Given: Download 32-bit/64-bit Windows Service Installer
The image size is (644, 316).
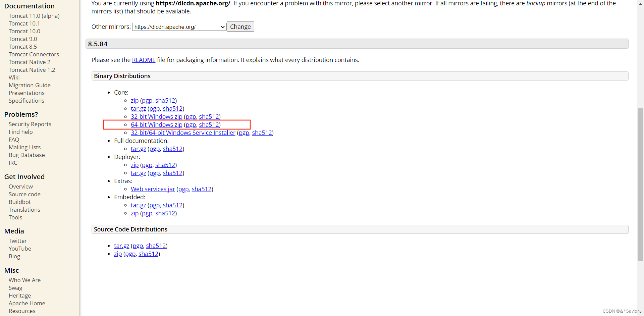Looking at the screenshot, I should point(183,133).
